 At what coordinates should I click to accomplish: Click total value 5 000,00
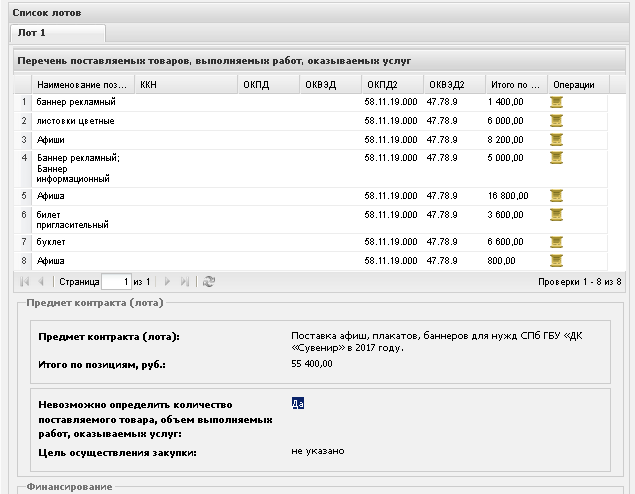pyautogui.click(x=505, y=158)
